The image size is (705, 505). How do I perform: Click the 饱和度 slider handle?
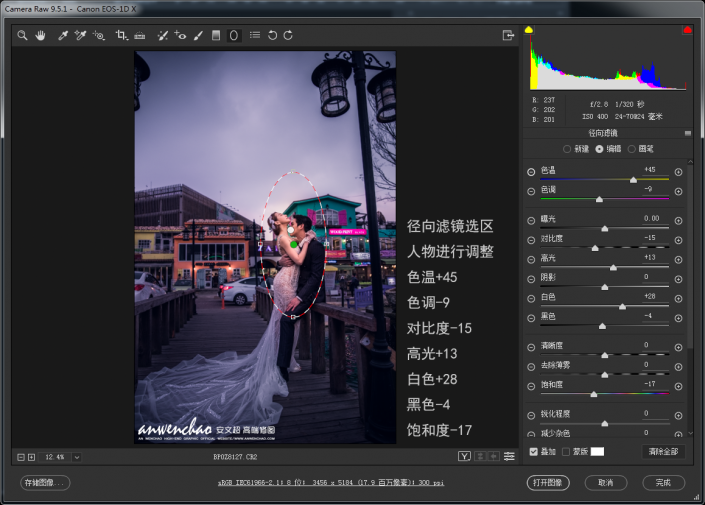pyautogui.click(x=593, y=394)
